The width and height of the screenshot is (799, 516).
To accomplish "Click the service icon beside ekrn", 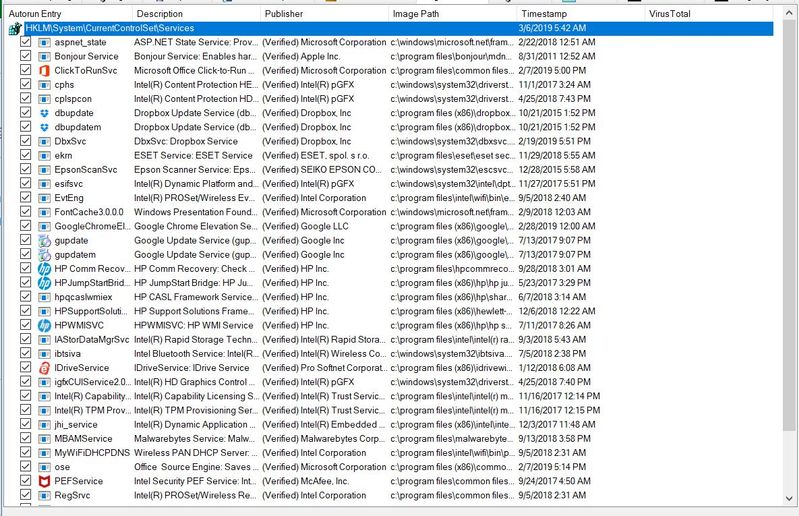I will [x=44, y=156].
